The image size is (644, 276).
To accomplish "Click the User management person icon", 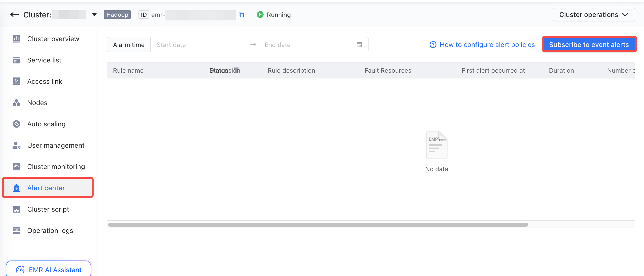I will coord(16,145).
